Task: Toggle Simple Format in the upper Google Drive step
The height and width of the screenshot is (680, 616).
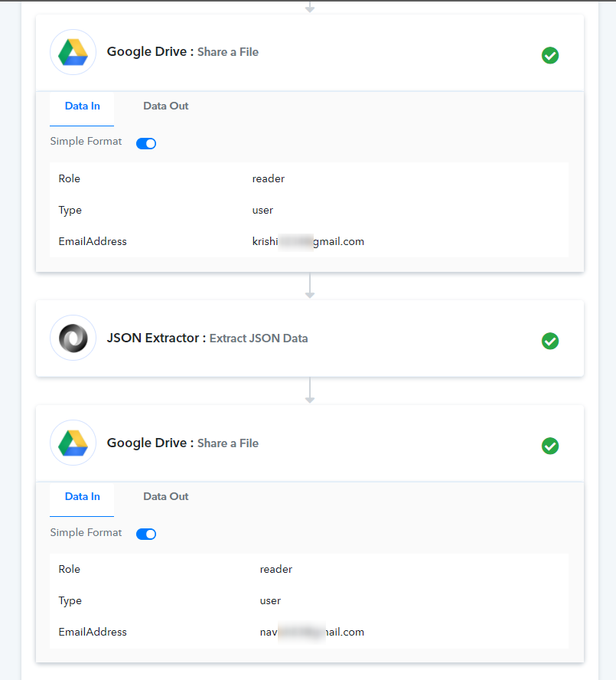Action: 146,143
